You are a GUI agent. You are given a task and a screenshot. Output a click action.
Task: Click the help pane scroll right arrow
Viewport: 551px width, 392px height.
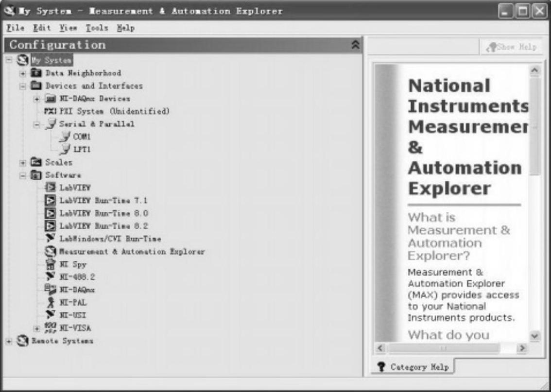point(522,348)
